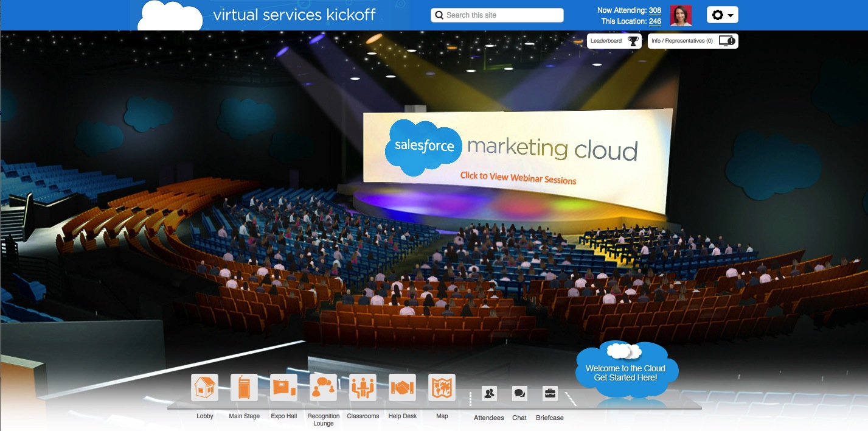This screenshot has width=868, height=431.
Task: Open Info / Representatives panel
Action: pyautogui.click(x=693, y=41)
